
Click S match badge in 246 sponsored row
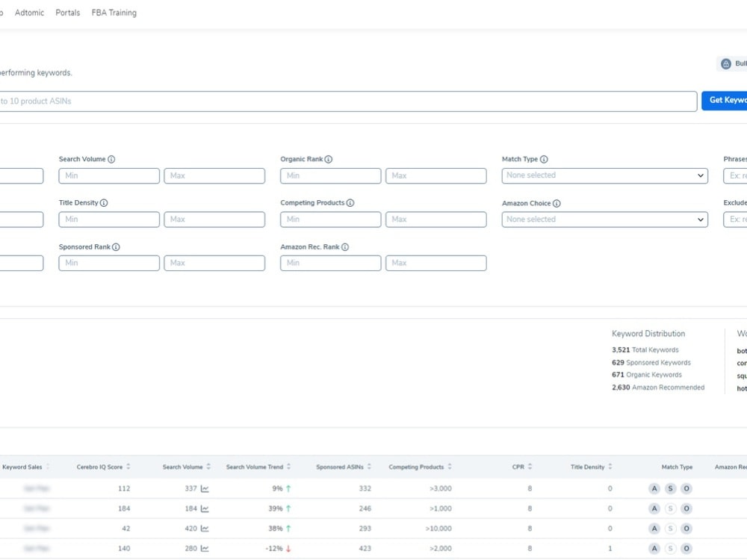tap(670, 508)
